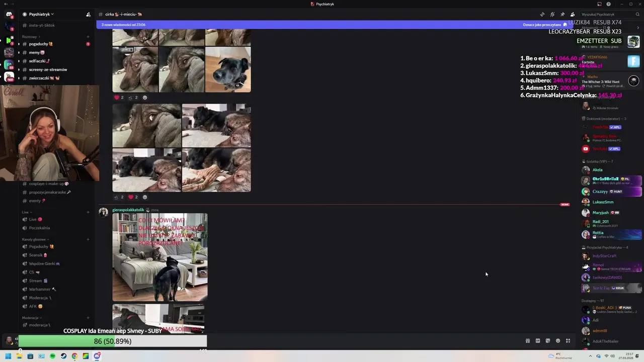644x362 pixels.
Task: Collapse the Moderacja category
Action: [x=31, y=318]
